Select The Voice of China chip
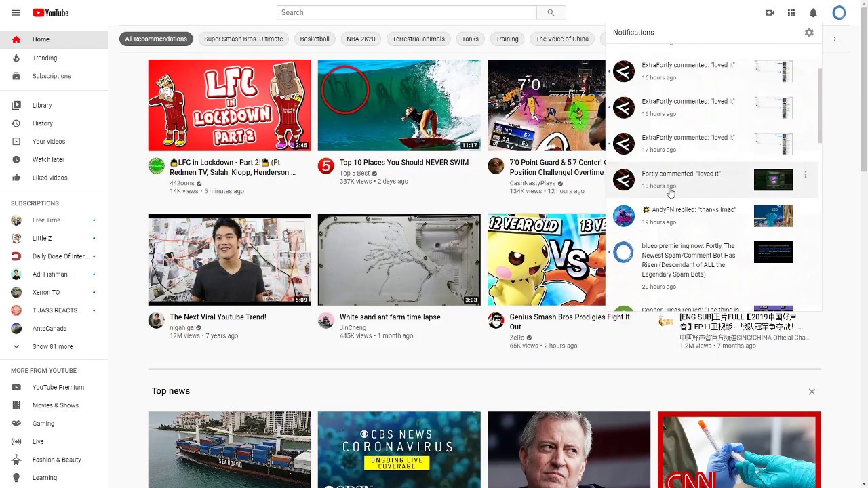868x488 pixels. point(562,39)
